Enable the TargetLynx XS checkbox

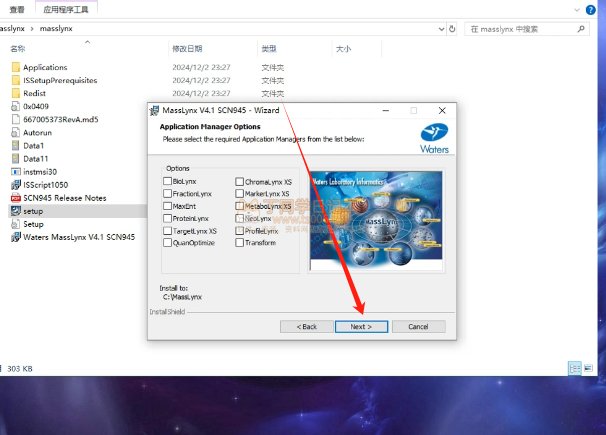tap(167, 231)
